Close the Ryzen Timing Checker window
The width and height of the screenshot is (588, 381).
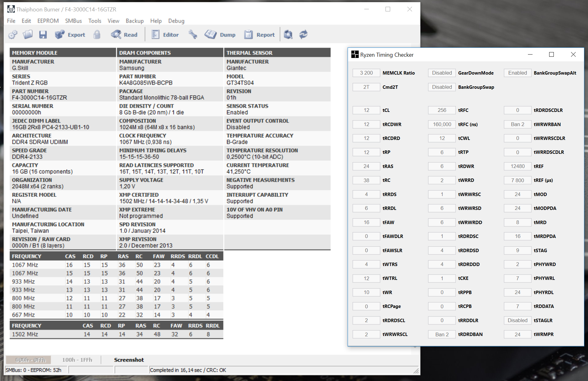573,55
